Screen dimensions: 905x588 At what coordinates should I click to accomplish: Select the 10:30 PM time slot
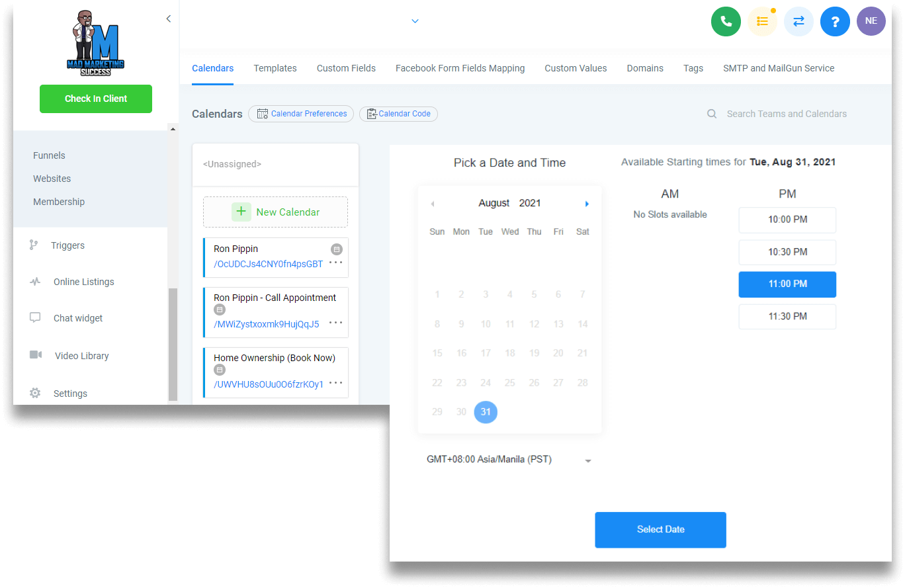pyautogui.click(x=787, y=252)
